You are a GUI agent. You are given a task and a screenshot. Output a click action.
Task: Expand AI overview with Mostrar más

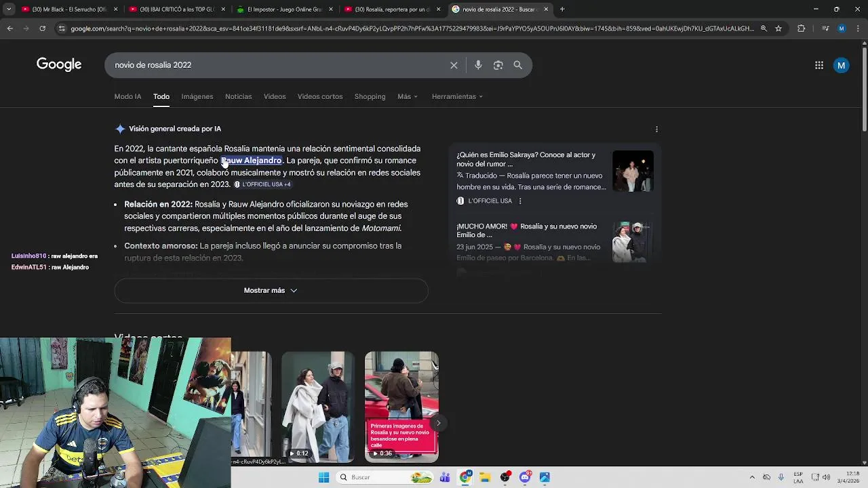pos(271,290)
